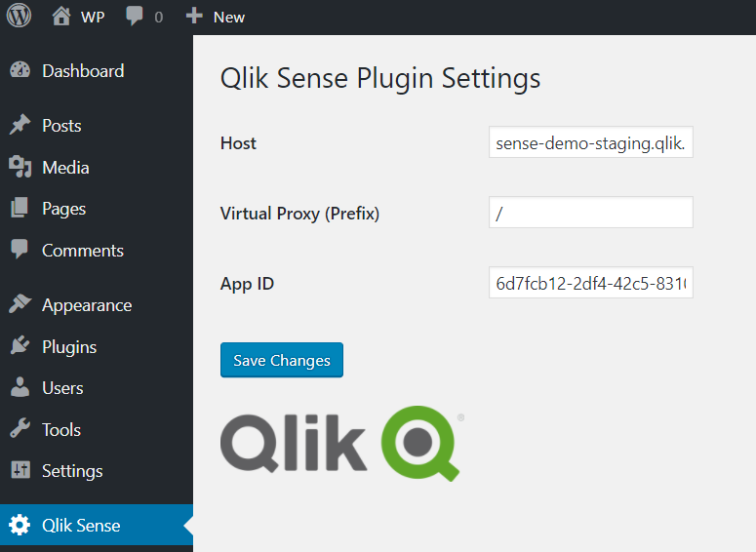Click the Posts pushpin icon
Screen dimensions: 756x552
(20, 125)
